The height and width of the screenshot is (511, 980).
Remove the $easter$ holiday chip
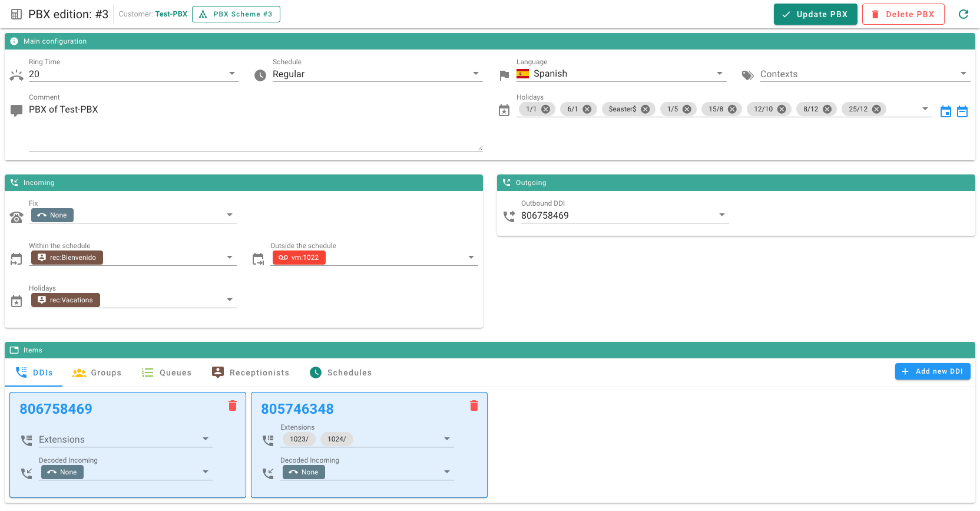pos(645,109)
